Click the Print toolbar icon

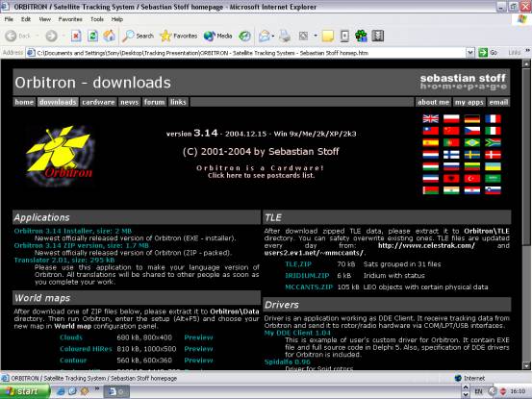(285, 36)
